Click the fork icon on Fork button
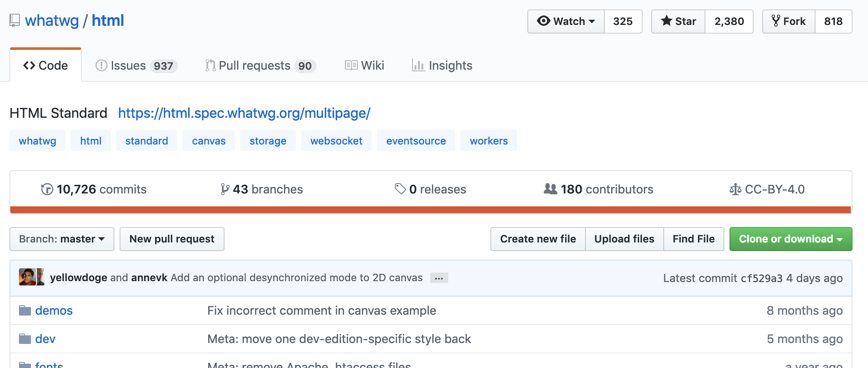 coord(776,21)
